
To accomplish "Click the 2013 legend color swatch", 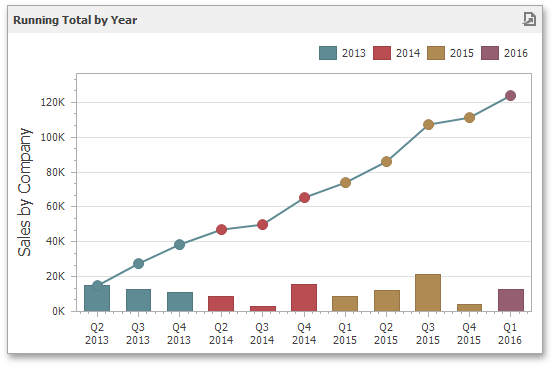I will [328, 53].
